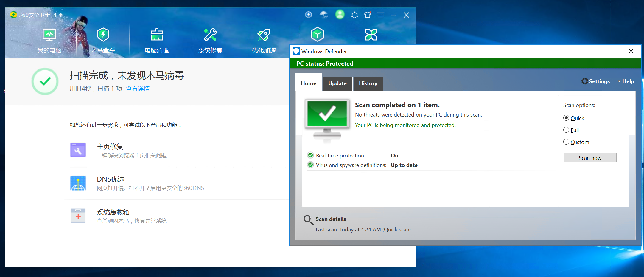Click the scan-complete green checkmark circle in 360

pos(45,81)
